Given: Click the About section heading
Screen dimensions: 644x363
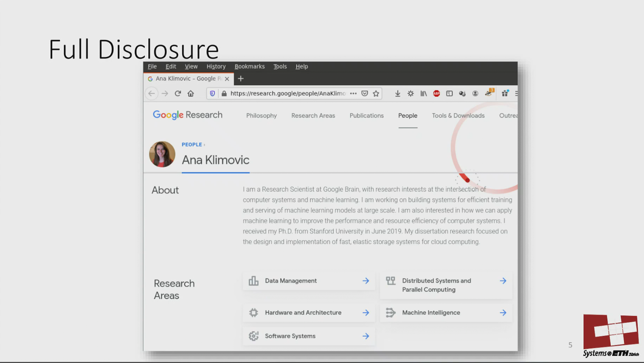Looking at the screenshot, I should pyautogui.click(x=165, y=190).
